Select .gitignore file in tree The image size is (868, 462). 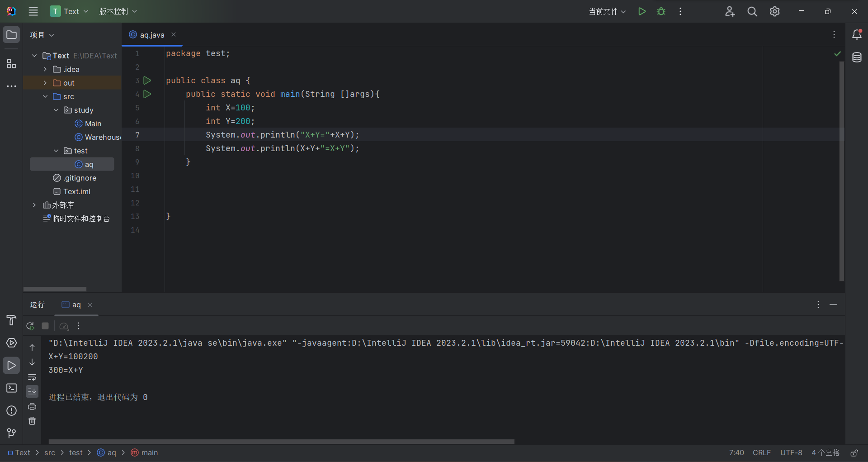point(75,178)
